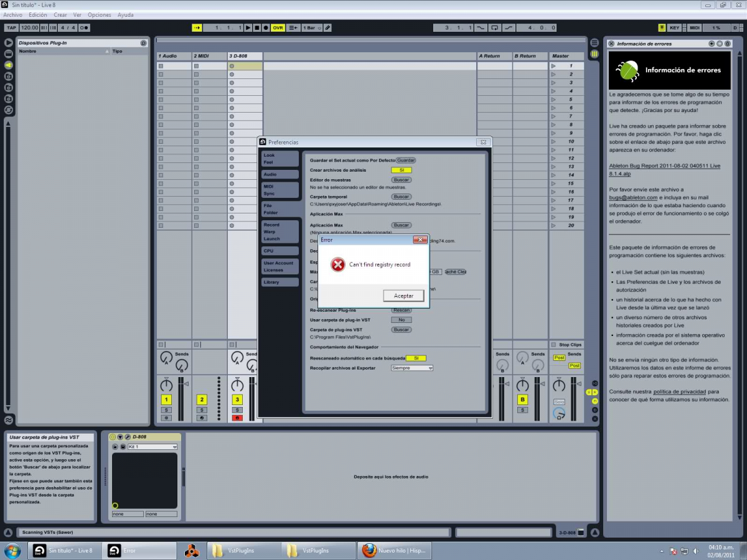Open the Opciones menu
Viewport: 747px width, 560px height.
100,14
